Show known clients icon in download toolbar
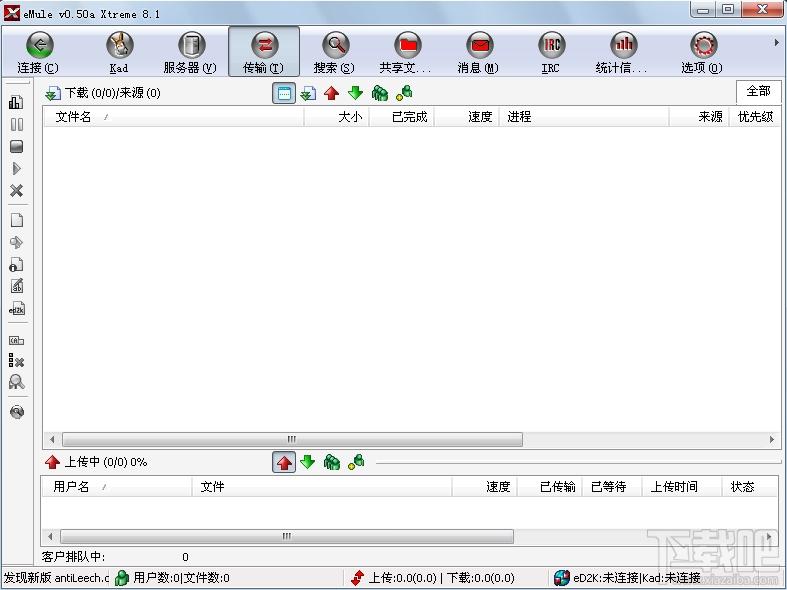787x590 pixels. (405, 93)
